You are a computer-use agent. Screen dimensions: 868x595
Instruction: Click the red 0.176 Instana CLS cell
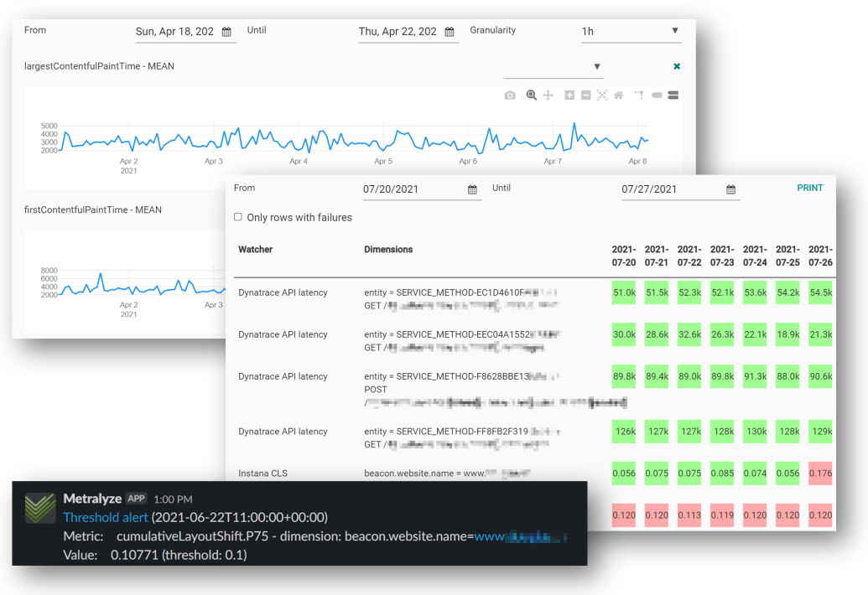[x=820, y=473]
